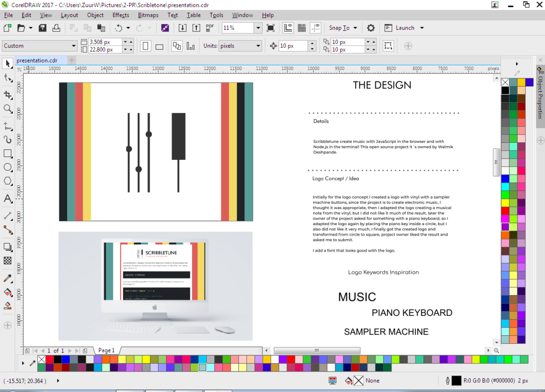The width and height of the screenshot is (545, 392).
Task: Open the Bitmaps menu
Action: 148,15
